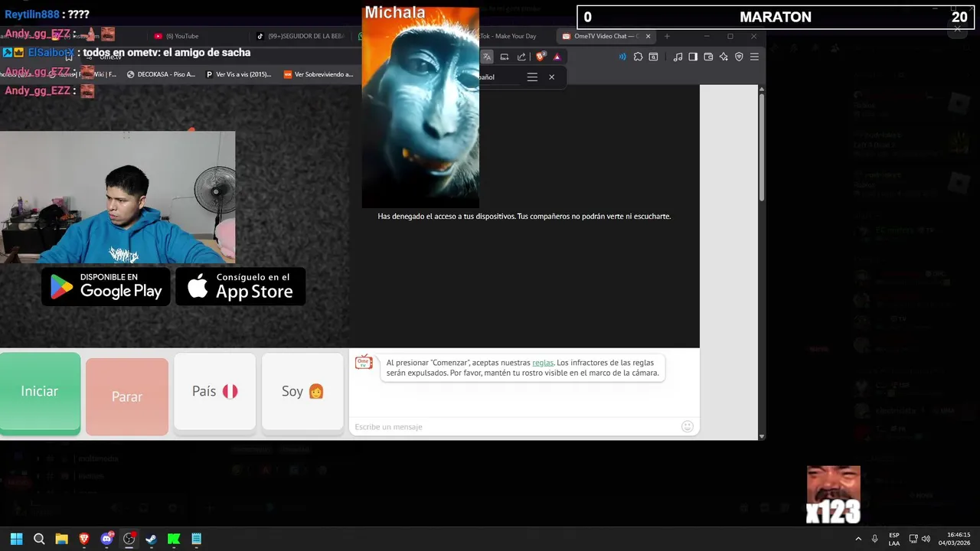Open the Ver Sobreviviendo a... bookmark
The width and height of the screenshot is (980, 551).
click(318, 74)
